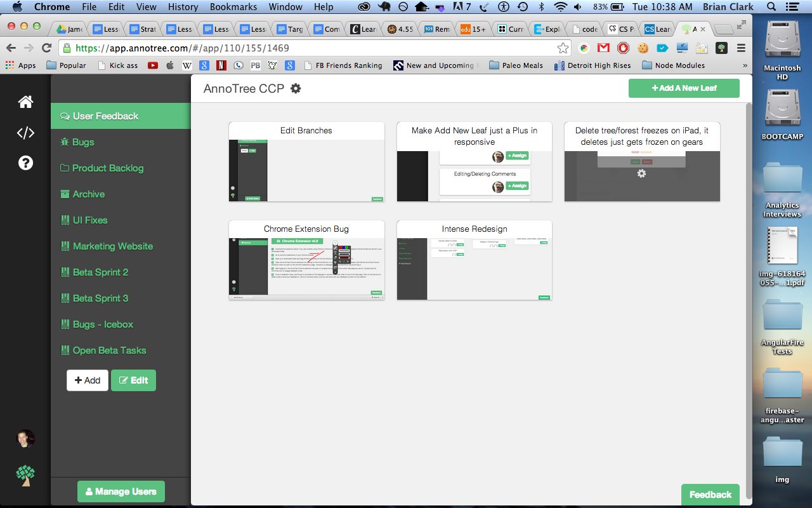Open the Feedback button at bottom right
Image resolution: width=812 pixels, height=508 pixels.
710,495
